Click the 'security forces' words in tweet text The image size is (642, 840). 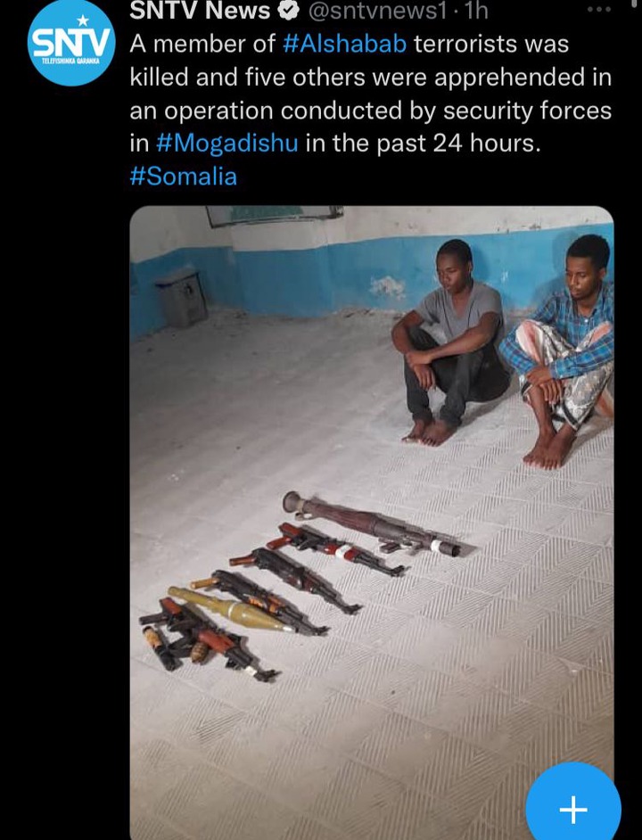pos(527,111)
